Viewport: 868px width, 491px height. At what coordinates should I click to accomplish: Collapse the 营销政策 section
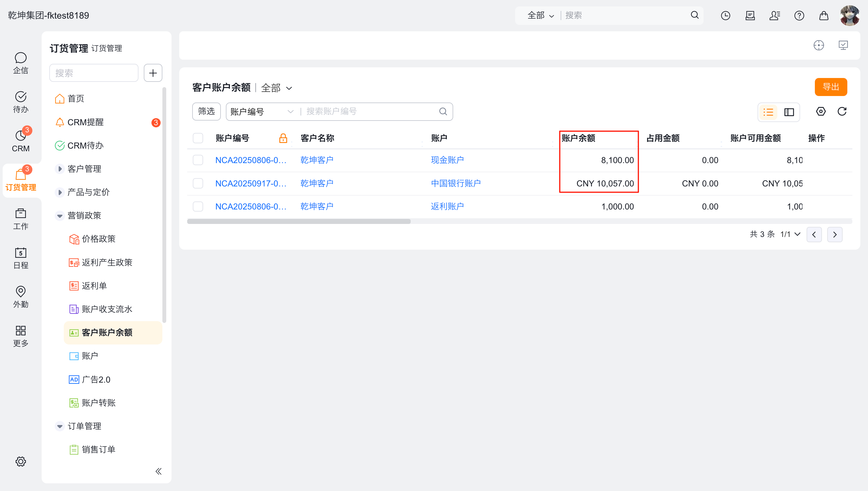point(60,215)
